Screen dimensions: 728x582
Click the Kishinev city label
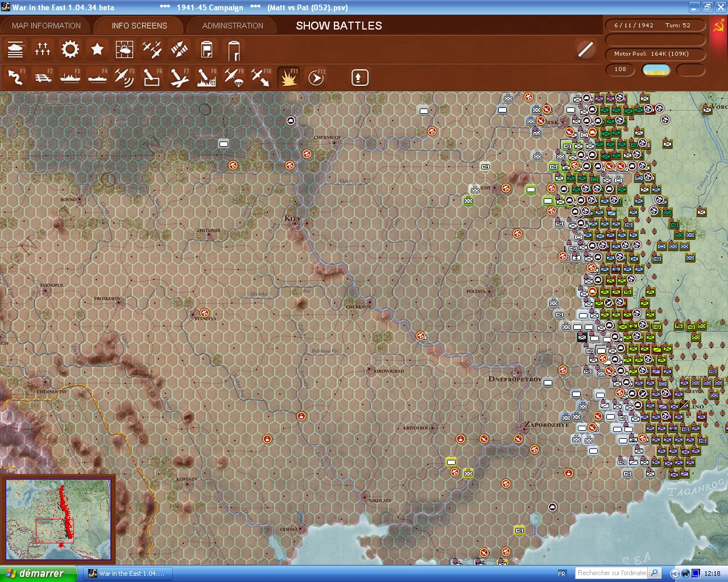pyautogui.click(x=187, y=479)
